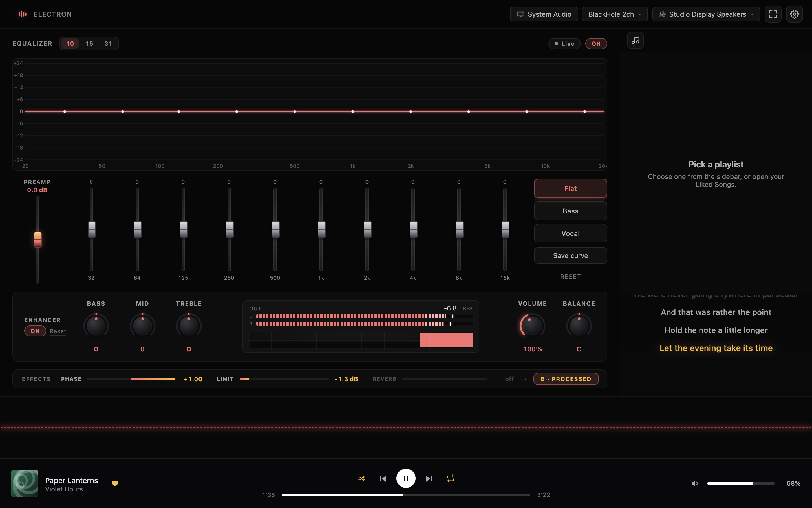Switch to the 31-band equalizer
The image size is (812, 508).
tap(108, 44)
